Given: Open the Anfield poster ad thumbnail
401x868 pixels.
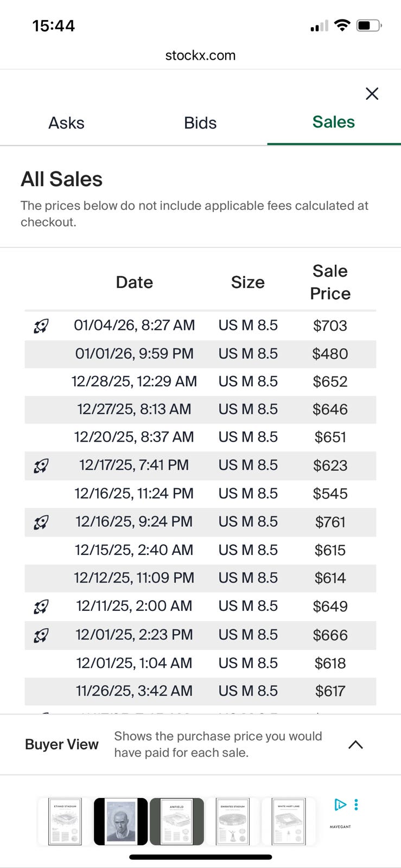Looking at the screenshot, I should [177, 821].
